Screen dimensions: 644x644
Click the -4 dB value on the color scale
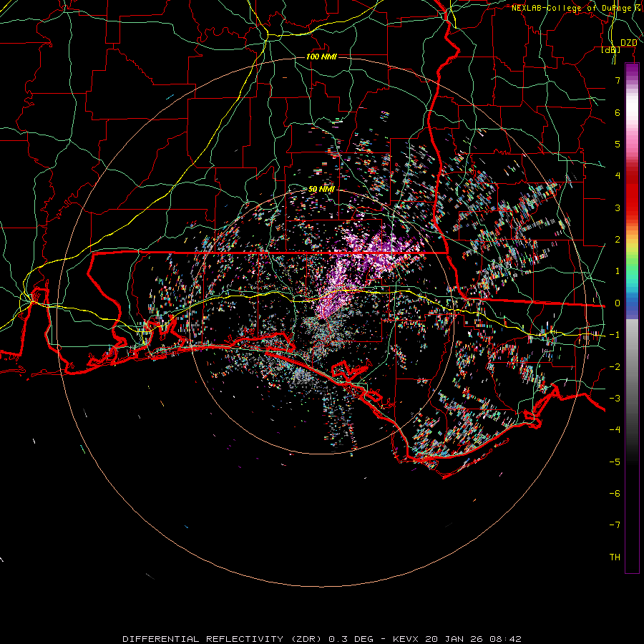[x=615, y=430]
